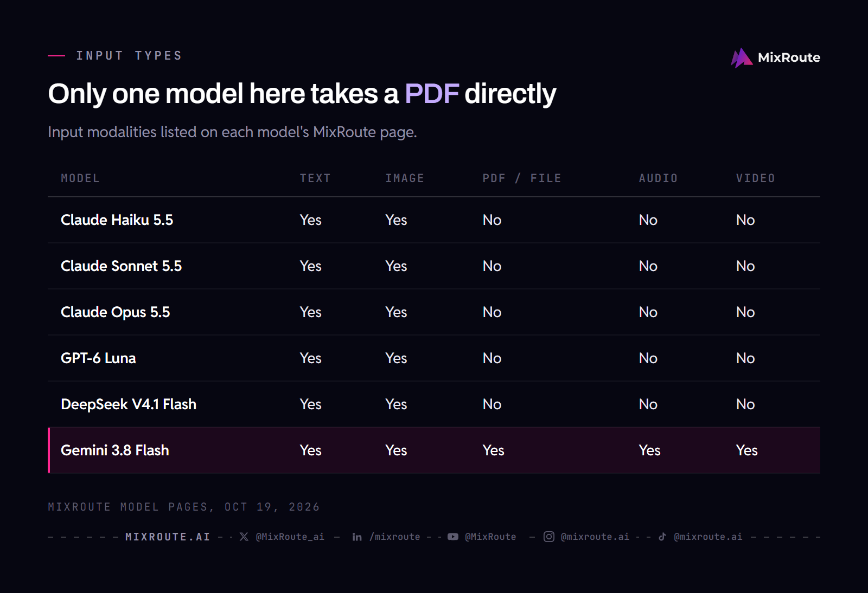Click Claude Sonnet 5.5's Audio "No"
The image size is (868, 593).
[x=648, y=266]
